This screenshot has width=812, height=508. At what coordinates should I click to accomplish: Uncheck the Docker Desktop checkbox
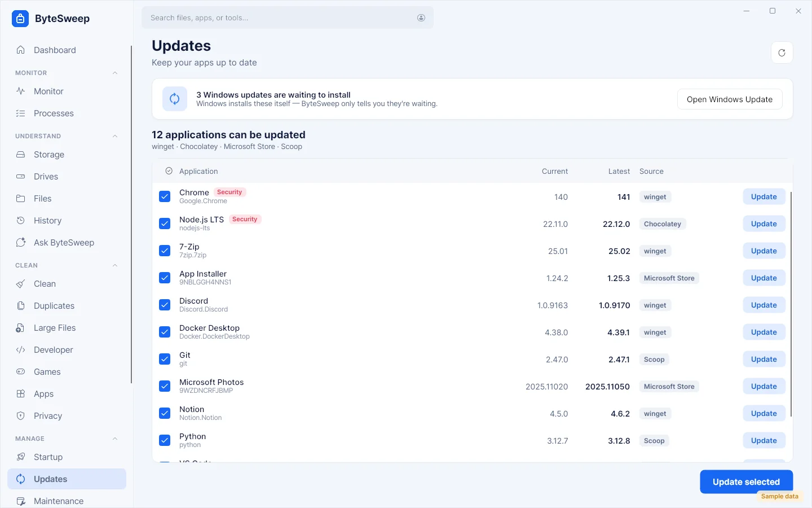point(165,332)
